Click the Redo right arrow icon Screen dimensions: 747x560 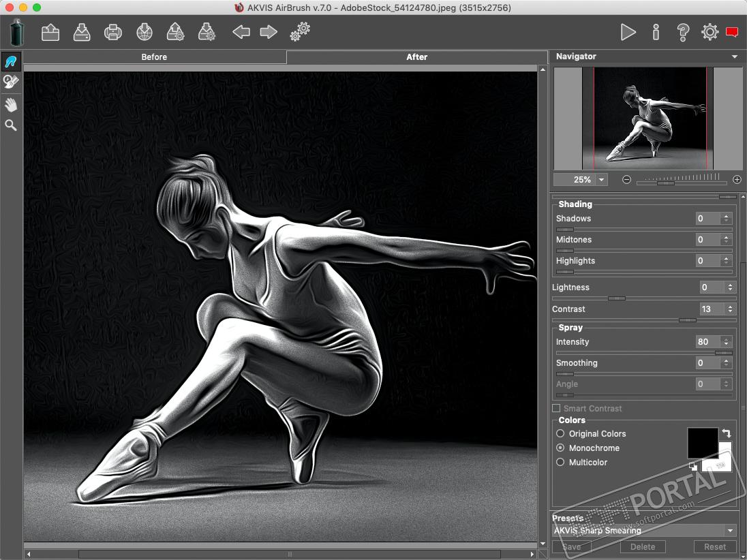point(269,32)
